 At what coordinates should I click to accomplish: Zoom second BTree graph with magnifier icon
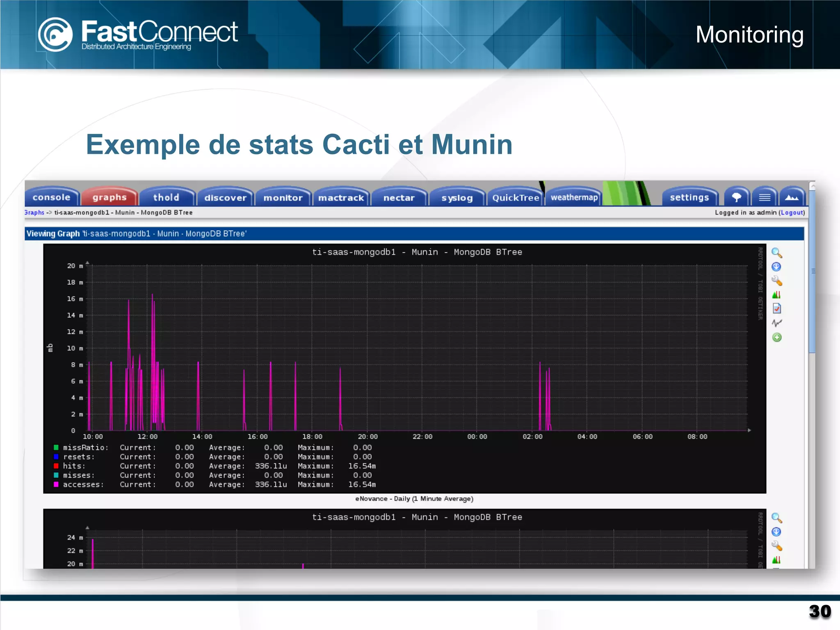[x=777, y=518]
